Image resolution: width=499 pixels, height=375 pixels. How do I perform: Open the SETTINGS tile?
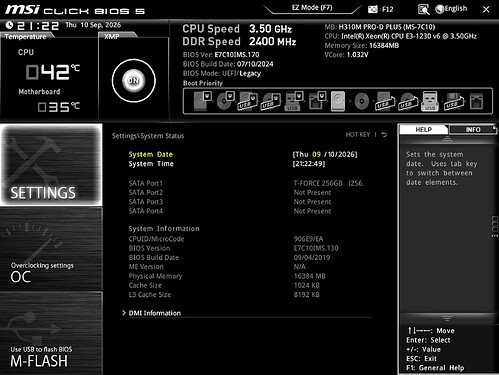click(51, 165)
